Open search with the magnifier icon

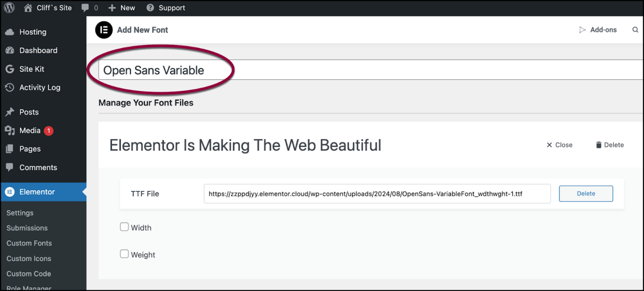(635, 30)
